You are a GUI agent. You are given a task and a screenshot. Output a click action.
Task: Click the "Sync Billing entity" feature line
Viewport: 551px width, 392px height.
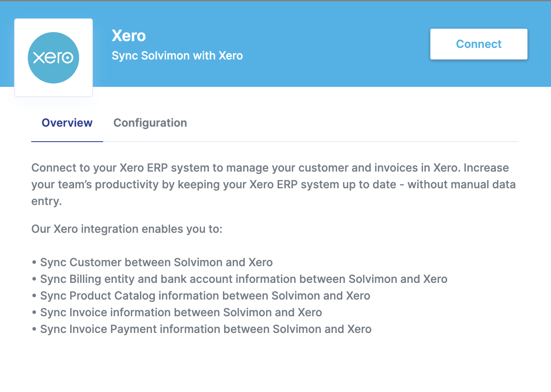[x=243, y=279]
